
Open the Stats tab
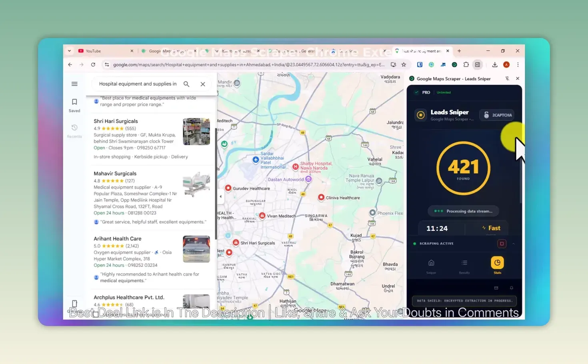pos(497,265)
